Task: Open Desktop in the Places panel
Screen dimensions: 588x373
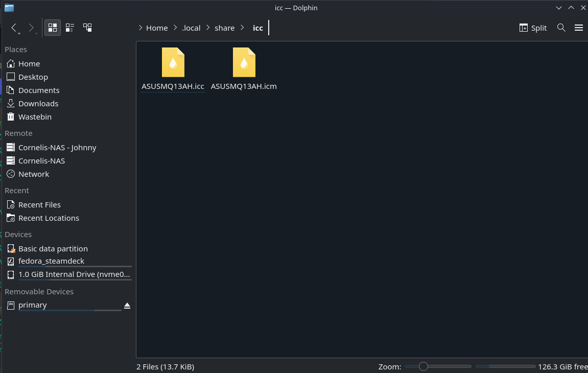Action: [68, 77]
